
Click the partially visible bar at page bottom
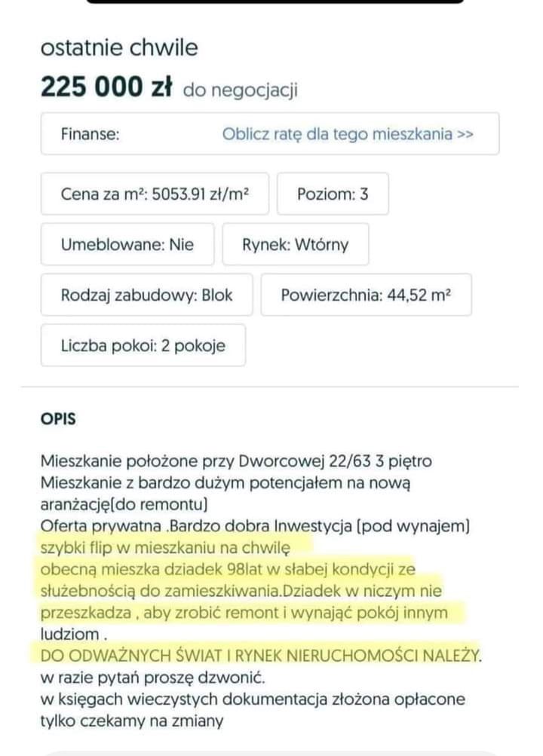pyautogui.click(x=271, y=751)
